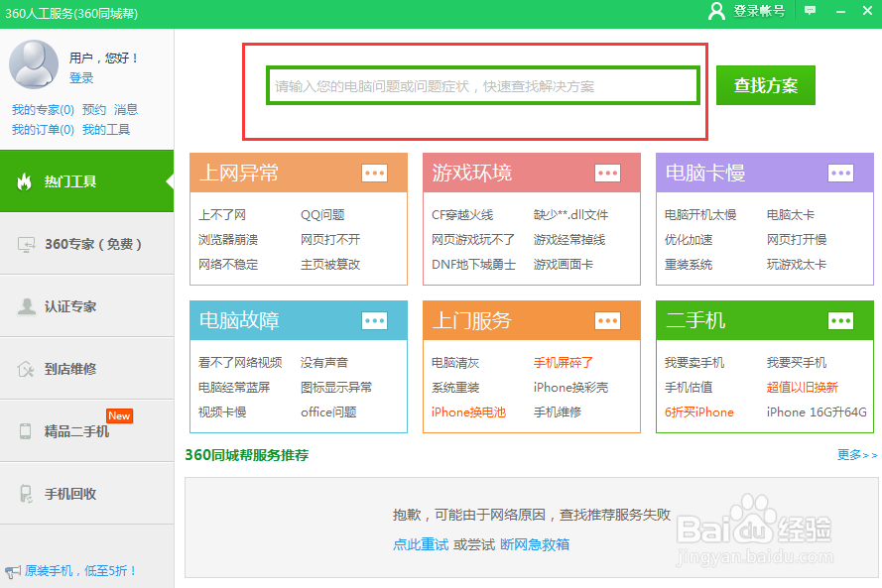Select 上不了网 under 上网异常
Screen dimensions: 882x588
(x=222, y=215)
